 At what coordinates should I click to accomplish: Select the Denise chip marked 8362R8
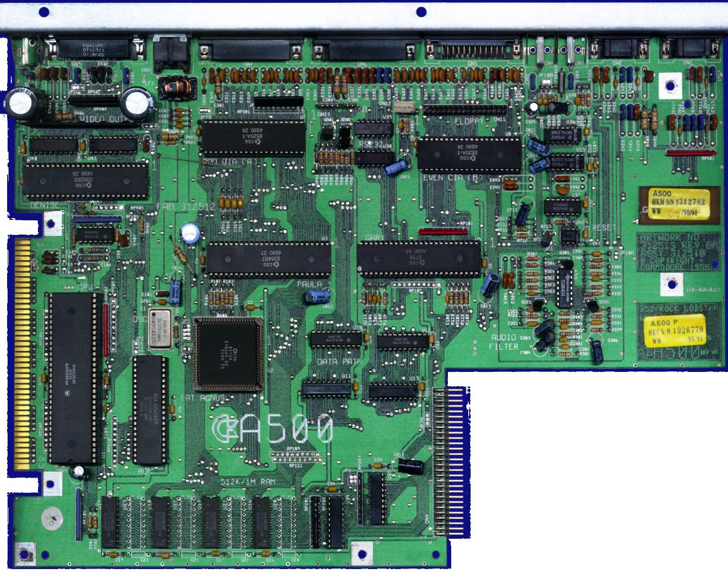(x=85, y=182)
